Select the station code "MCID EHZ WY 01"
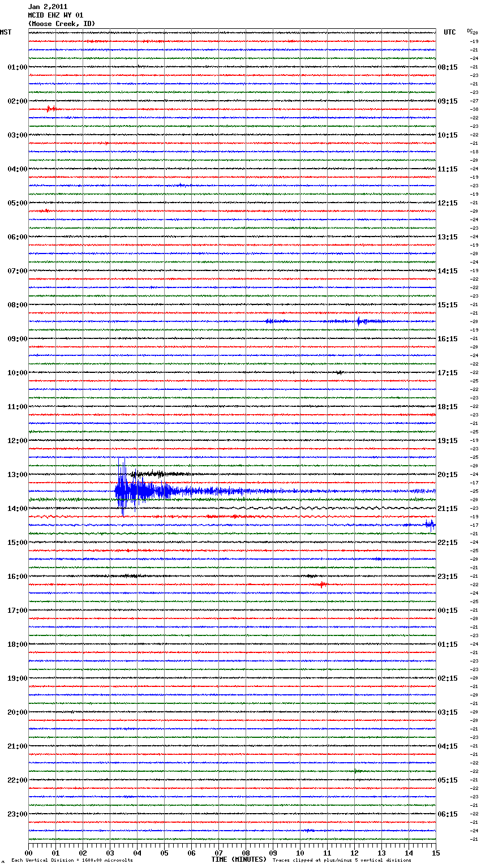Image resolution: width=481 pixels, height=868 pixels. [x=55, y=15]
